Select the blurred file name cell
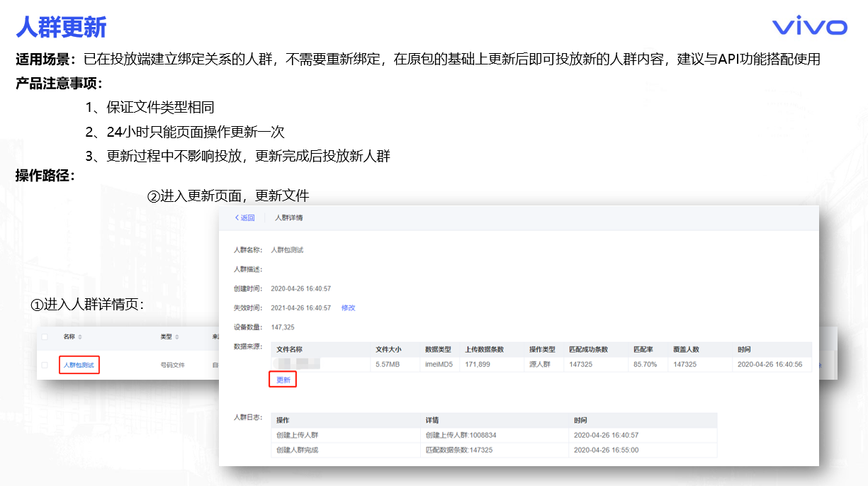868x486 pixels. tap(298, 364)
